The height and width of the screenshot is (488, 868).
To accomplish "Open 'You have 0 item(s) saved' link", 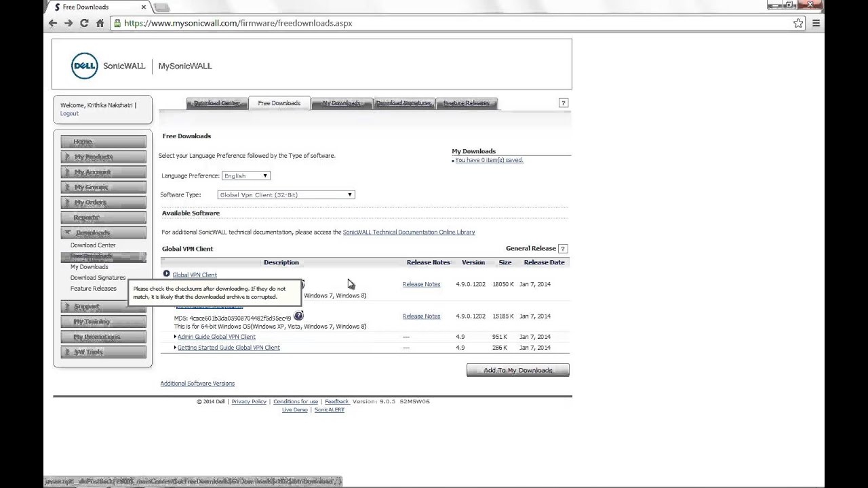I will pos(489,160).
